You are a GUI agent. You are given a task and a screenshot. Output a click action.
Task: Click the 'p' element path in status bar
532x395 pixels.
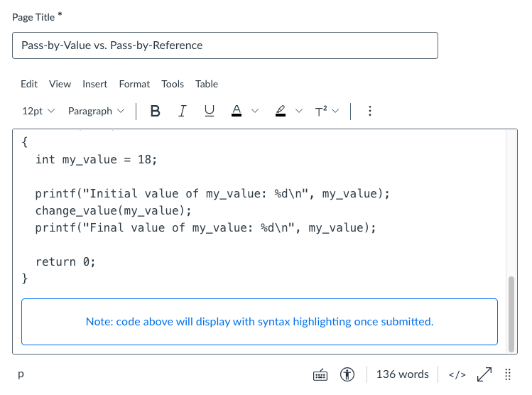pos(21,374)
